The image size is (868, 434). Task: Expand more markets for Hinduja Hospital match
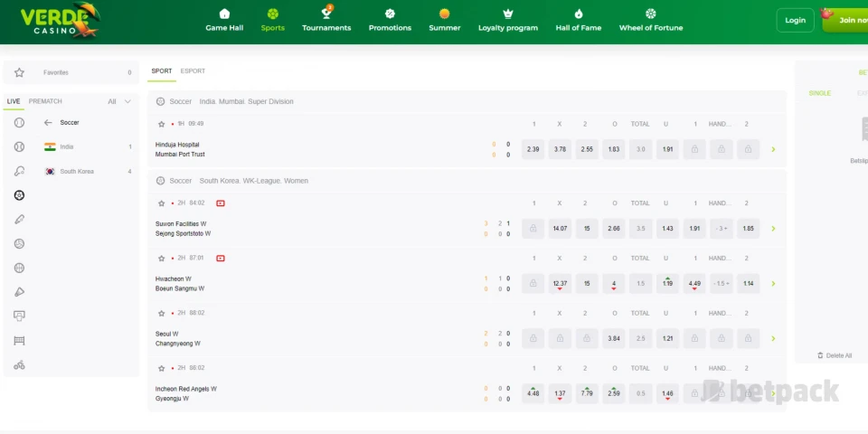pyautogui.click(x=773, y=150)
